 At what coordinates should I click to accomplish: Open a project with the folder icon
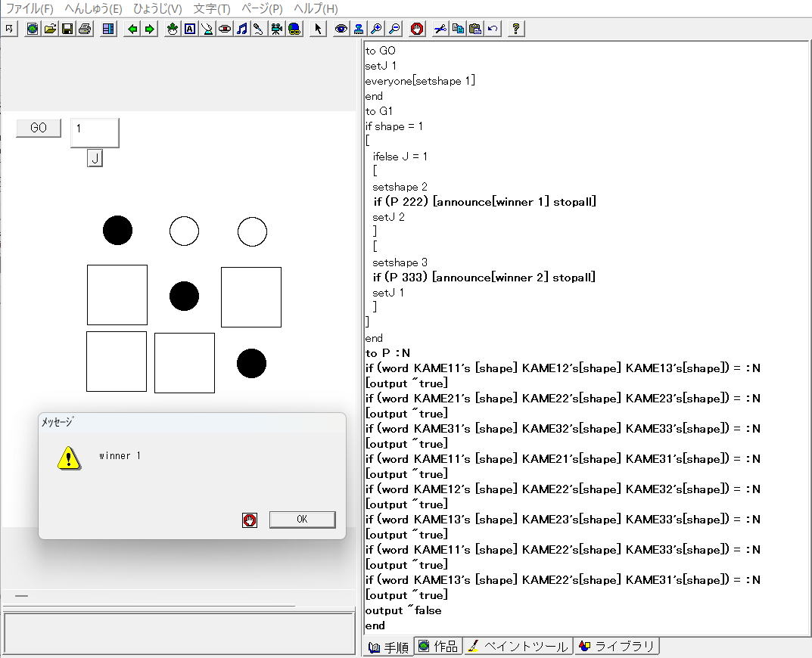click(50, 29)
